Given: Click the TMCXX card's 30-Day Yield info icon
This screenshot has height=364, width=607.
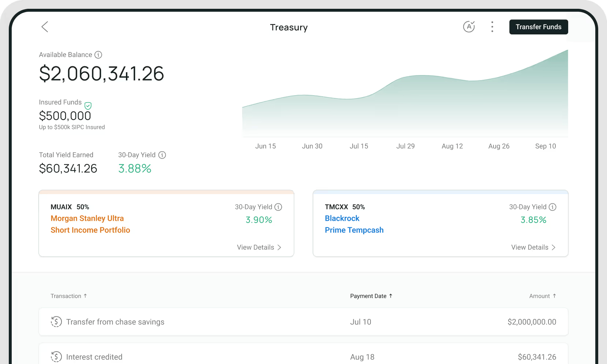Looking at the screenshot, I should tap(553, 207).
